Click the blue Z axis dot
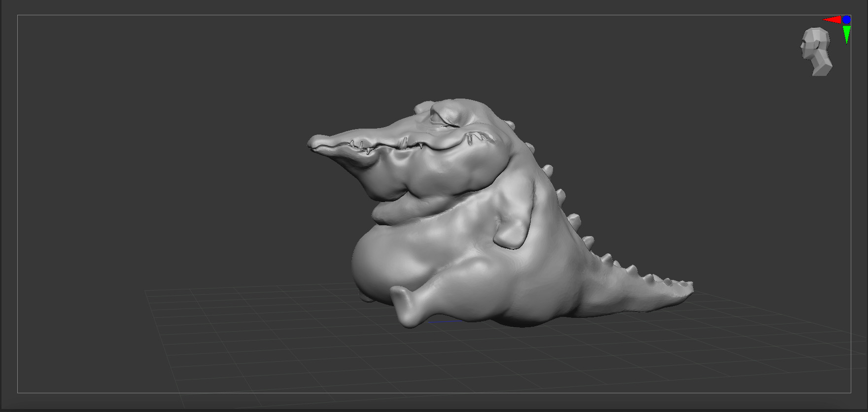This screenshot has height=412, width=868. click(x=846, y=20)
